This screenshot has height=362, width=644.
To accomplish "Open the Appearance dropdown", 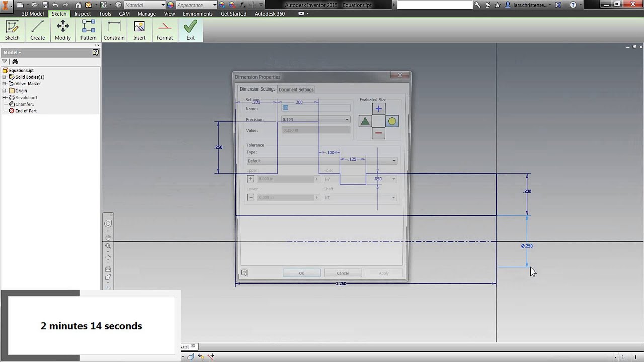I will point(196,5).
